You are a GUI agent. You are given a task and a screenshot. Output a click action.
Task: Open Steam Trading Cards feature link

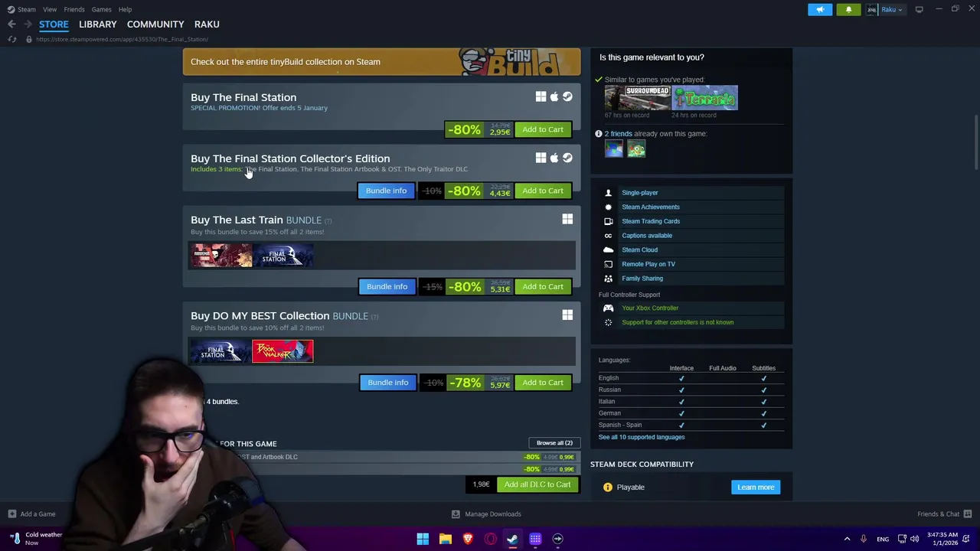pos(651,221)
